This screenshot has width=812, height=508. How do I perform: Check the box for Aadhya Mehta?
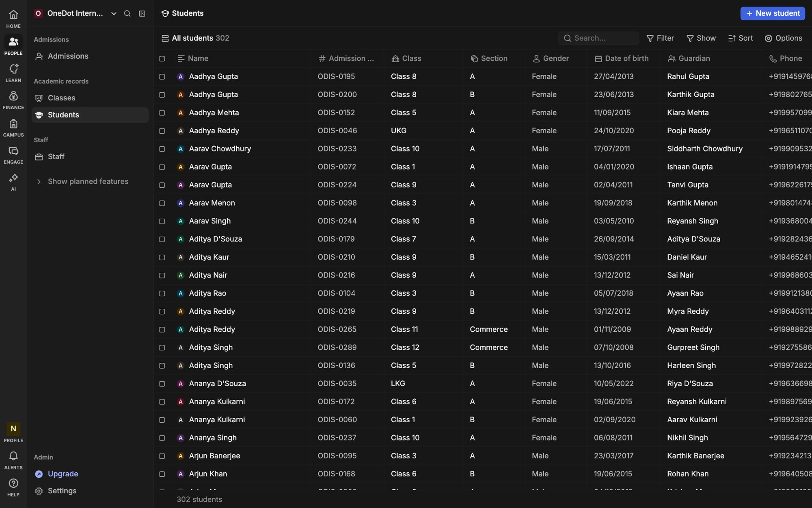[162, 113]
